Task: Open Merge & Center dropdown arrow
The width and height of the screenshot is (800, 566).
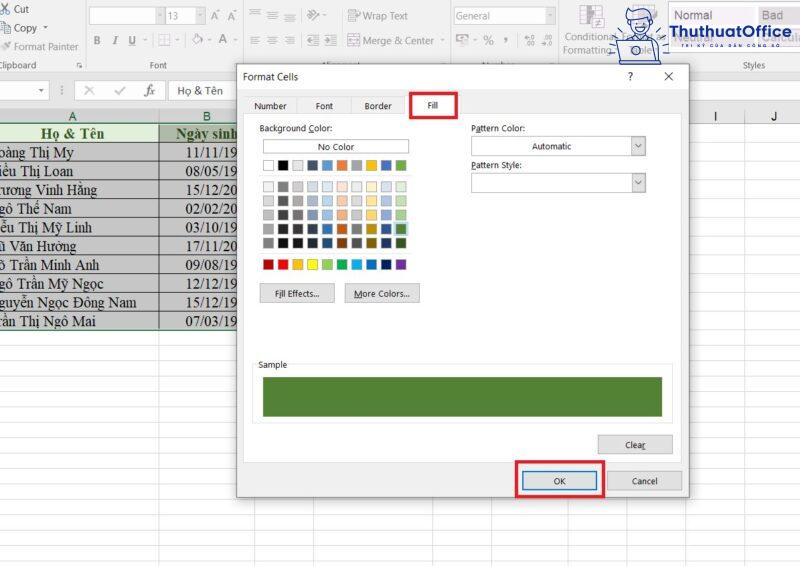Action: [442, 40]
